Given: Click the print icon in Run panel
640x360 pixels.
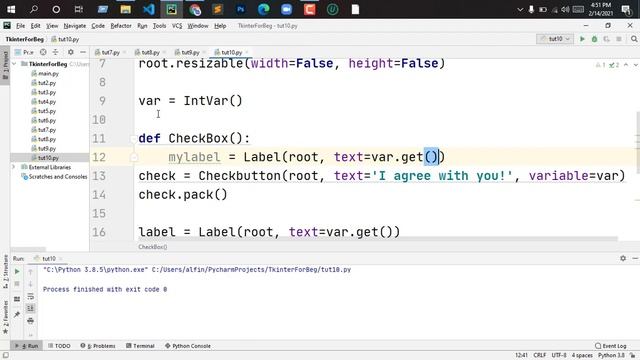Looking at the screenshot, I should pyautogui.click(x=31, y=321).
